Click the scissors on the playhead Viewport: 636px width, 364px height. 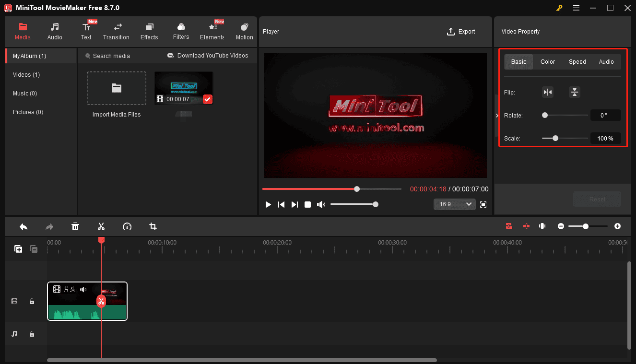click(x=101, y=301)
